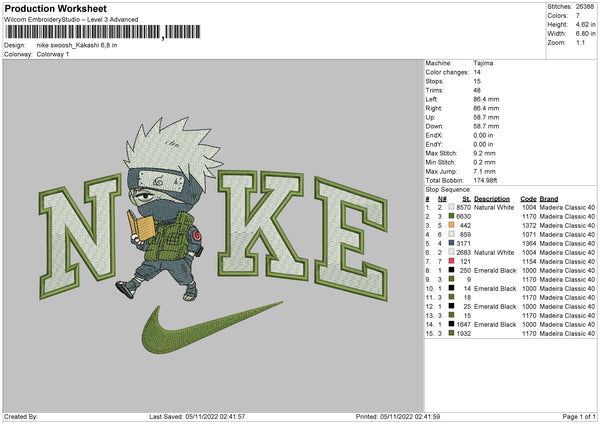Click the 'Emerald Black' description in stop 8
This screenshot has width=600, height=424.
(x=495, y=271)
